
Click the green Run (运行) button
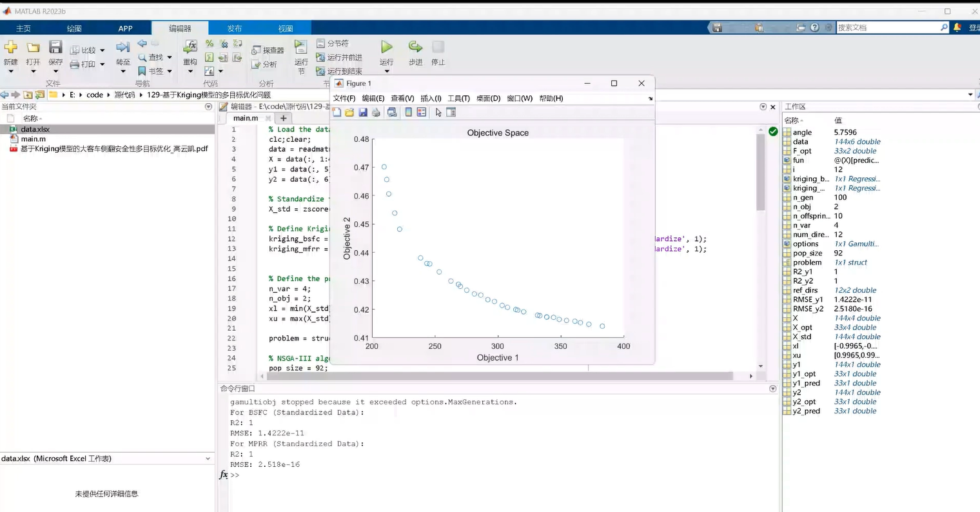click(386, 47)
